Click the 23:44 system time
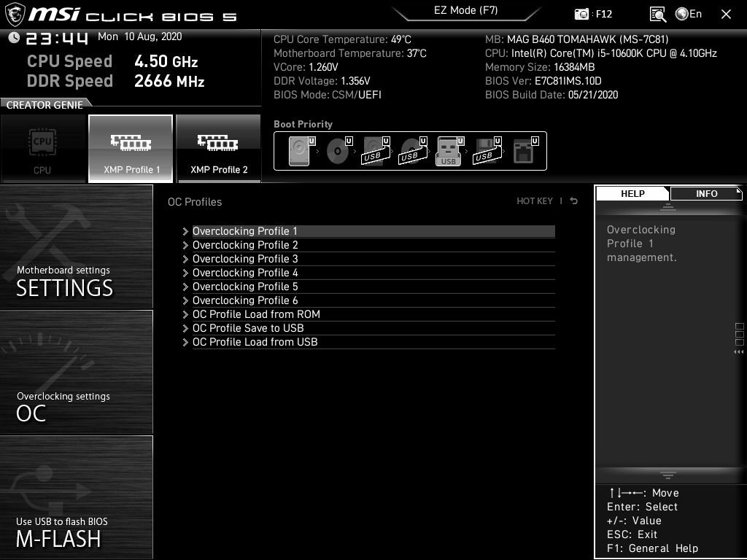 pos(57,38)
